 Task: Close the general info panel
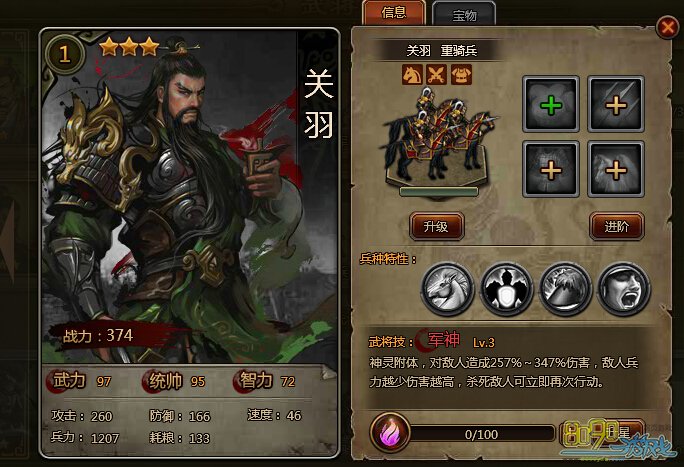click(667, 28)
